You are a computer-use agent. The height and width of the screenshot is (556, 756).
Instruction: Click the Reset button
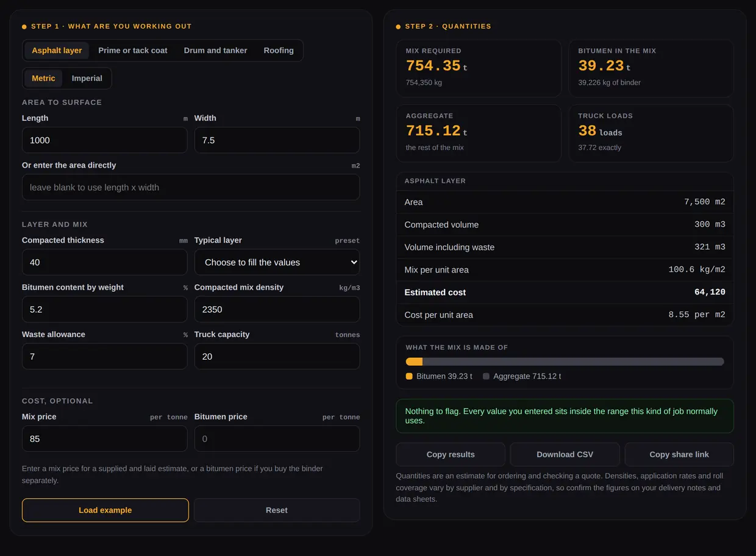[x=277, y=510]
